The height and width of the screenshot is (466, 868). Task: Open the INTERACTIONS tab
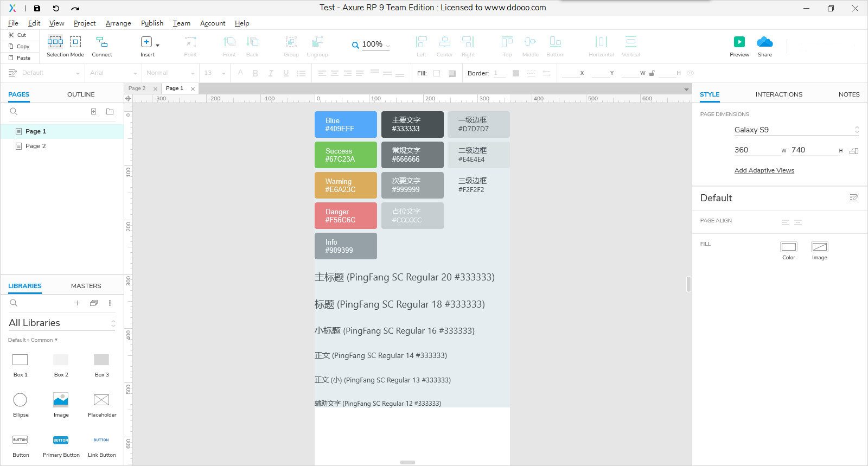[778, 94]
